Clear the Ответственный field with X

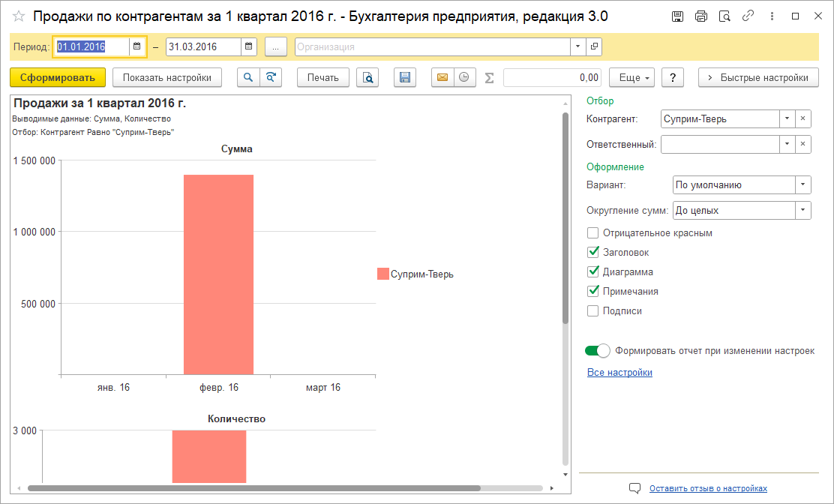click(x=803, y=144)
